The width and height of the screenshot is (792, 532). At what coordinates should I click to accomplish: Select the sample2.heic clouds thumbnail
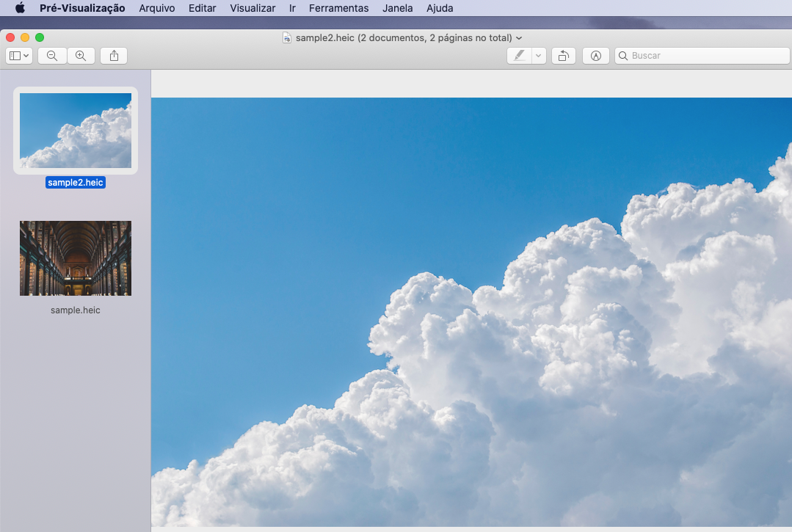click(x=76, y=130)
